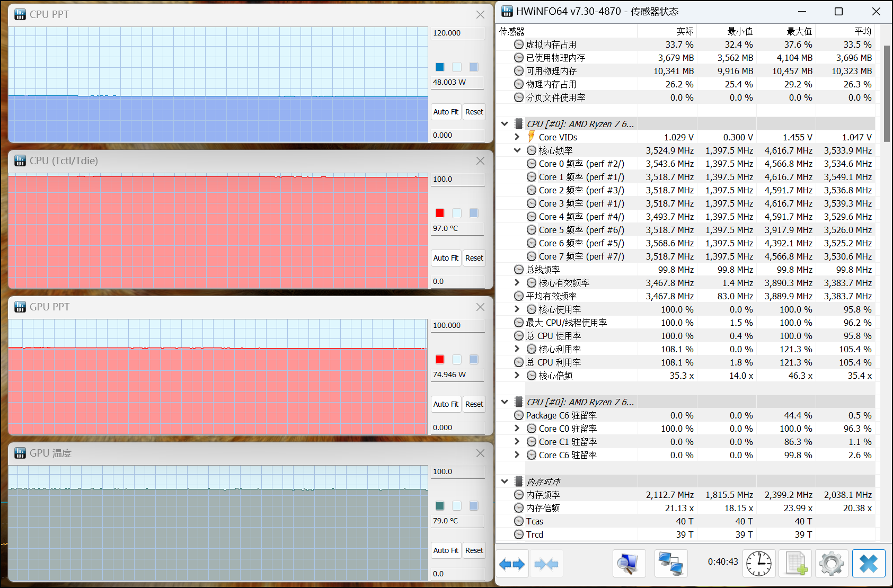Open the remote network computers icon
Image resolution: width=893 pixels, height=588 pixels.
point(671,563)
